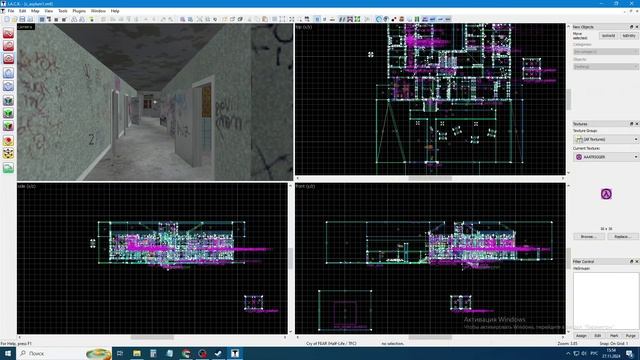Open the Objects dropdown in New Objects
This screenshot has height=360, width=640.
click(606, 67)
